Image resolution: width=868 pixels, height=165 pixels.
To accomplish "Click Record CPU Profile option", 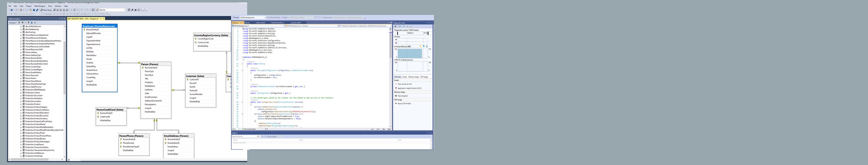I will [404, 104].
